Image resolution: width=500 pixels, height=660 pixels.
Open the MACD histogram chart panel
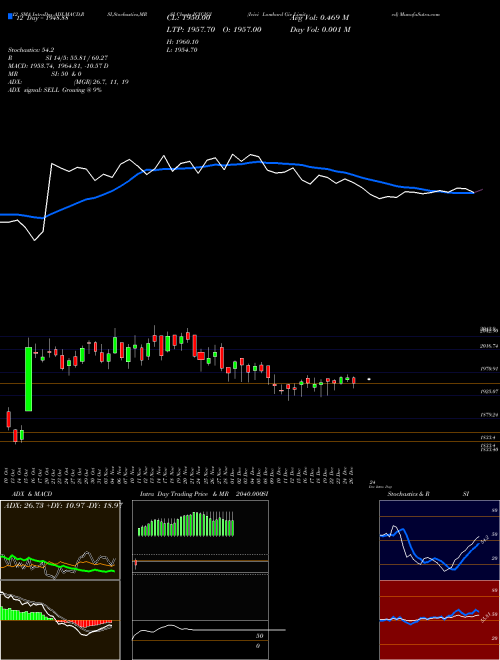(x=60, y=620)
